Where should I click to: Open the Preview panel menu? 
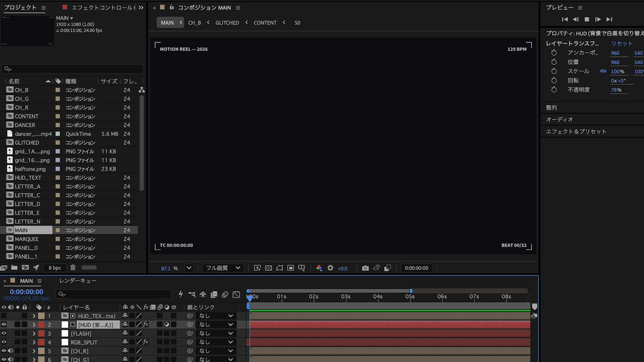pyautogui.click(x=580, y=8)
